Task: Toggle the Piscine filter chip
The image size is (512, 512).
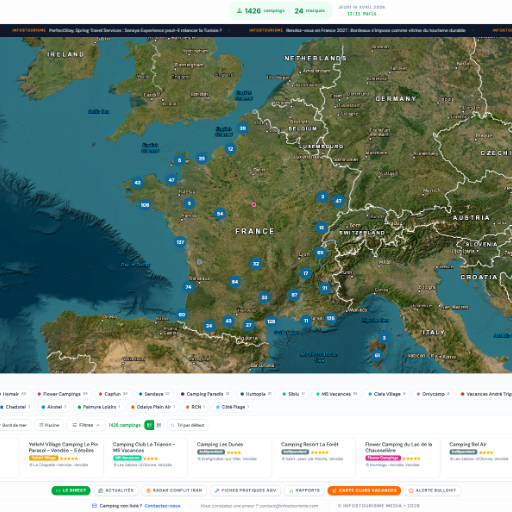Action: pos(49,425)
